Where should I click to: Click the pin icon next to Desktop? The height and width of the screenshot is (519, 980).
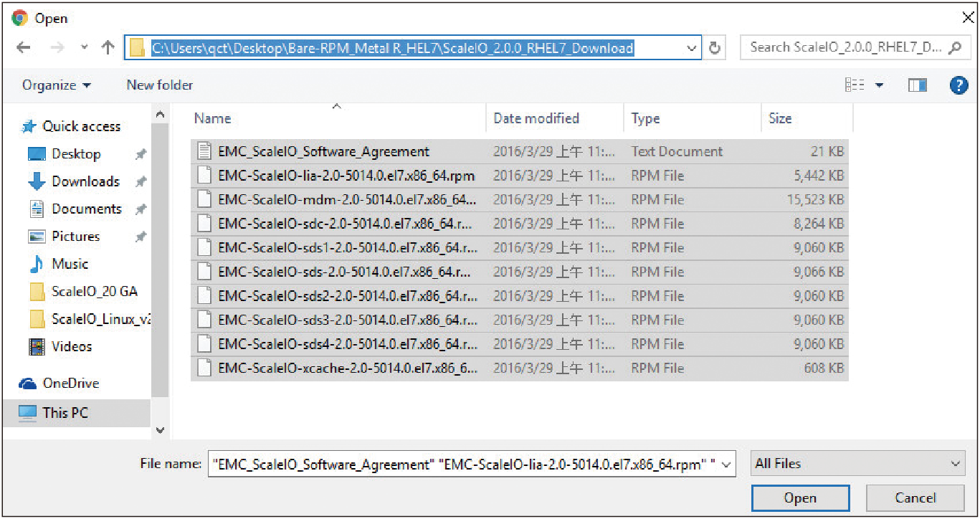pyautogui.click(x=141, y=155)
